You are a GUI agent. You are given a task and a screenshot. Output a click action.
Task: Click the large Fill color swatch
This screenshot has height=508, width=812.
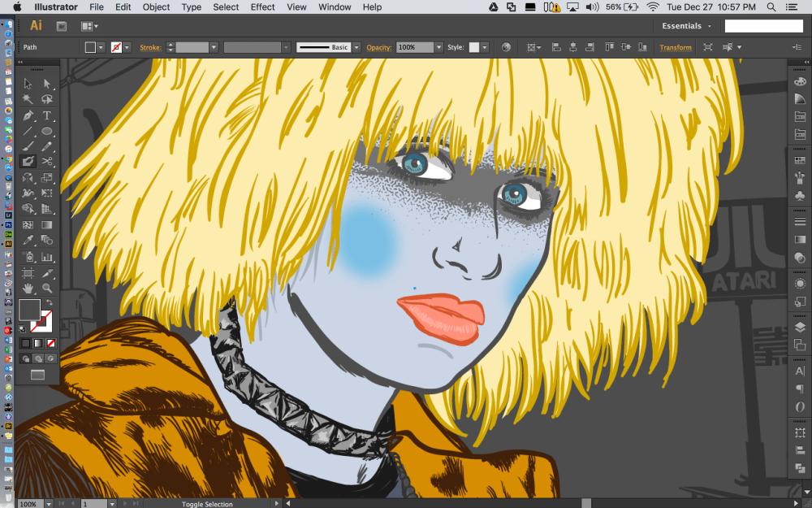point(29,310)
